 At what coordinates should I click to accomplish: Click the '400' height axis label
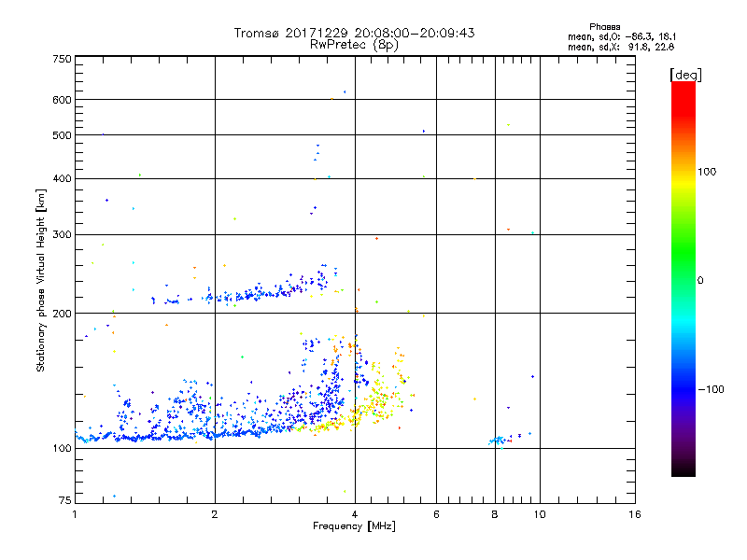click(x=62, y=179)
